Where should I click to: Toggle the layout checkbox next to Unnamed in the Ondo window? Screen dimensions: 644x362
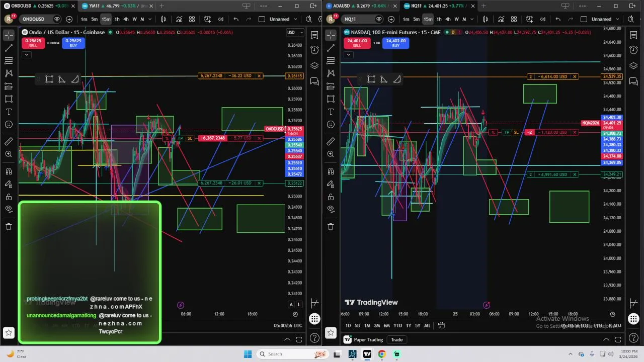pos(262,19)
